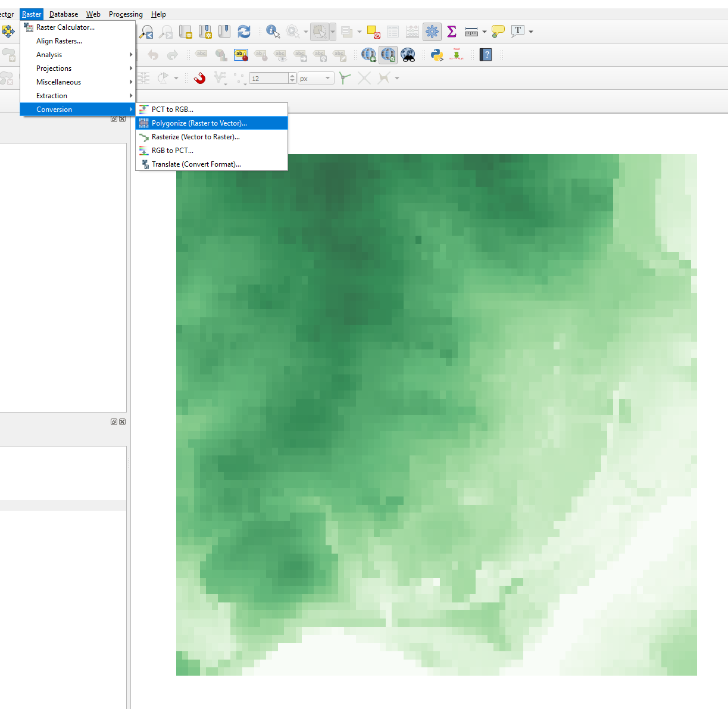Click Zoom Last magnifier icon
Viewport: 728px width, 709px height.
pyautogui.click(x=146, y=32)
